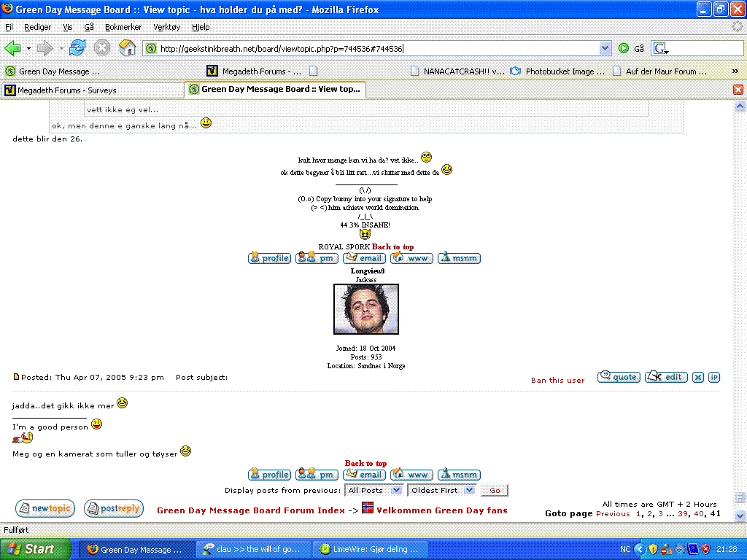Open Green Day Message Board Forum Index link

pyautogui.click(x=251, y=510)
